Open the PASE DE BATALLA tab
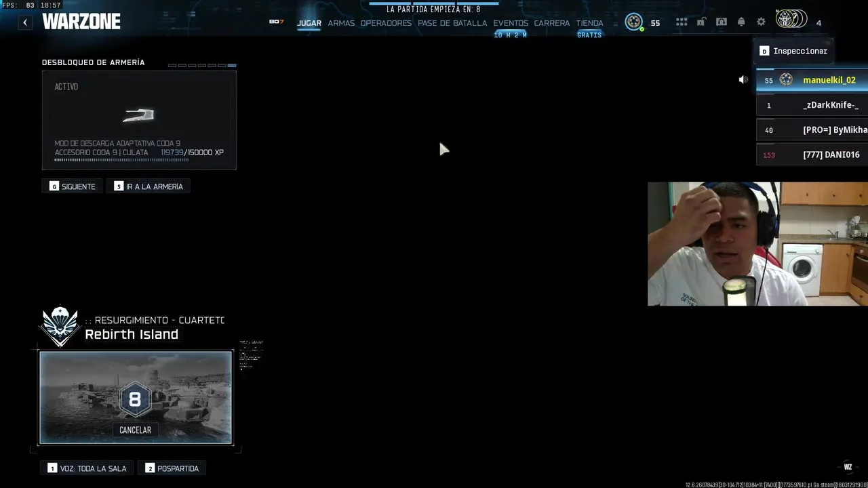 click(x=452, y=23)
